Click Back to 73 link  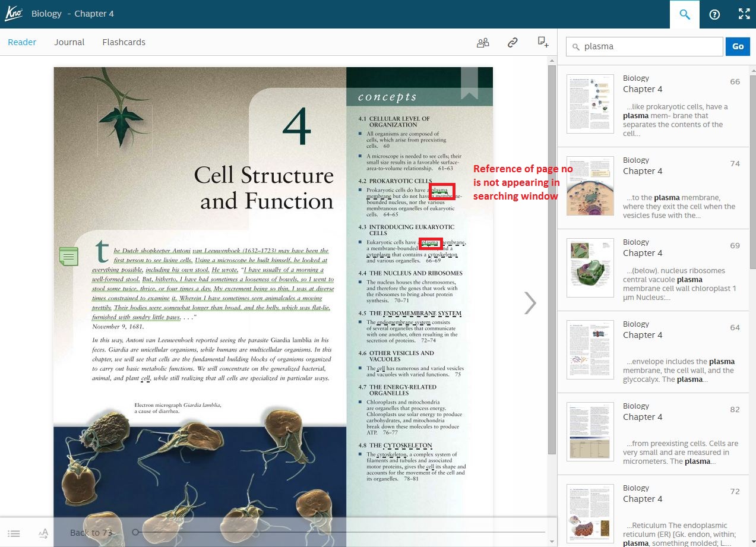(91, 533)
